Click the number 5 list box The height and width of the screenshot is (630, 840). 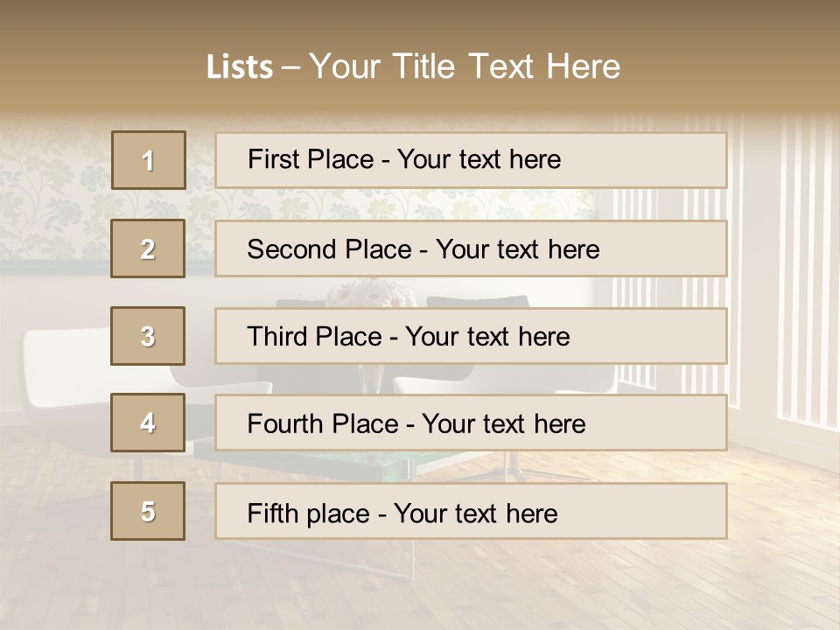[x=148, y=511]
